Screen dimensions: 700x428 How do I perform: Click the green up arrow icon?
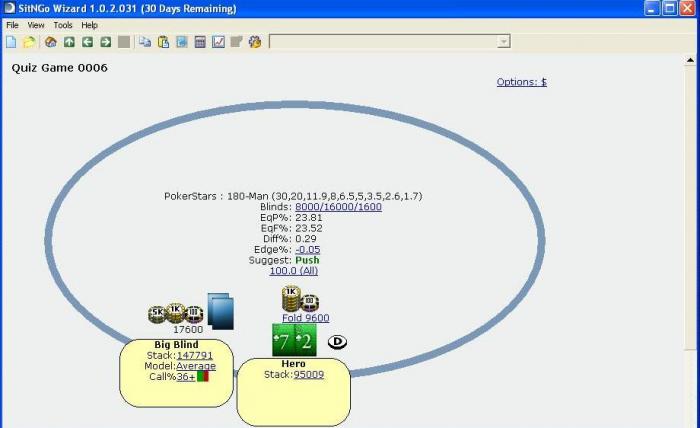pyautogui.click(x=69, y=42)
